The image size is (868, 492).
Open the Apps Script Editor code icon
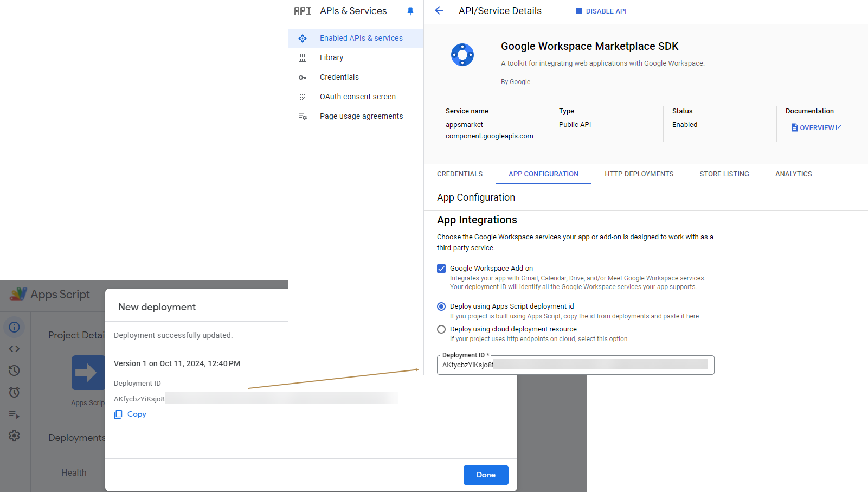(x=15, y=349)
